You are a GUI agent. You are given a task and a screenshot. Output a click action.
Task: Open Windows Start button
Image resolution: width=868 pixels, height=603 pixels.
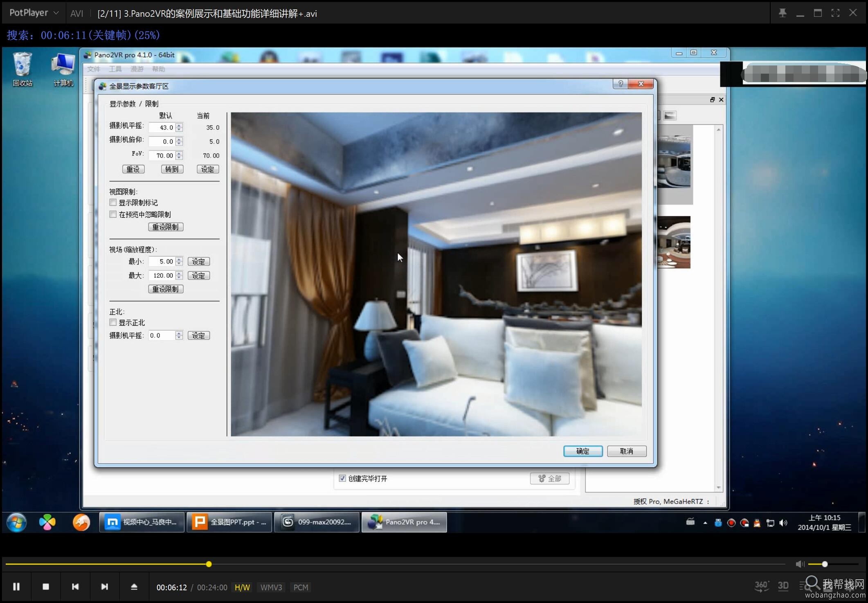click(17, 522)
